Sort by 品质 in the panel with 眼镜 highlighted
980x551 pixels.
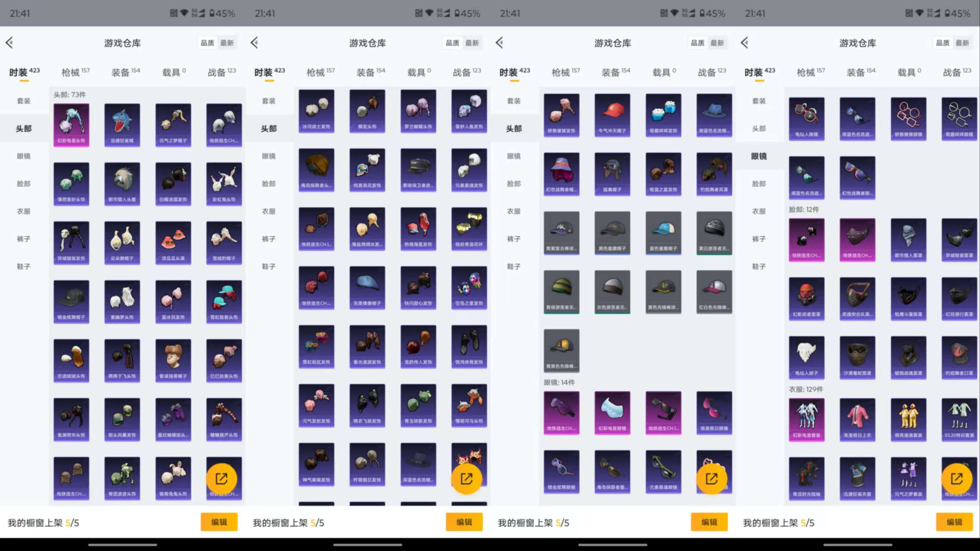(943, 43)
